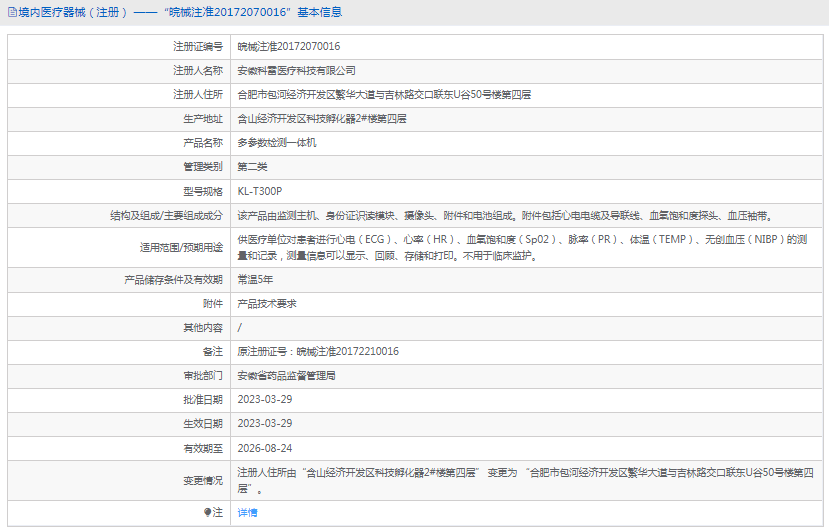Click the 备注 label
The width and height of the screenshot is (829, 530).
click(213, 352)
